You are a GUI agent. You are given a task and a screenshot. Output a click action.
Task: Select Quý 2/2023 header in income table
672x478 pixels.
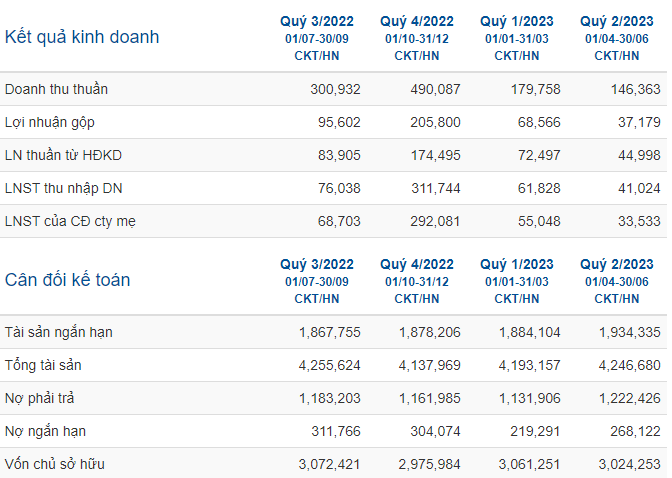pyautogui.click(x=617, y=21)
